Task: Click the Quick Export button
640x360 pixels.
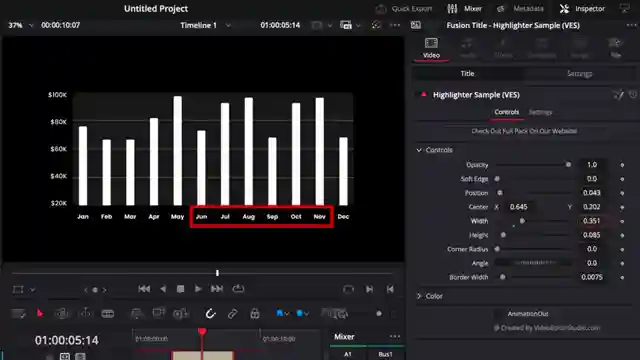Action: pyautogui.click(x=404, y=9)
